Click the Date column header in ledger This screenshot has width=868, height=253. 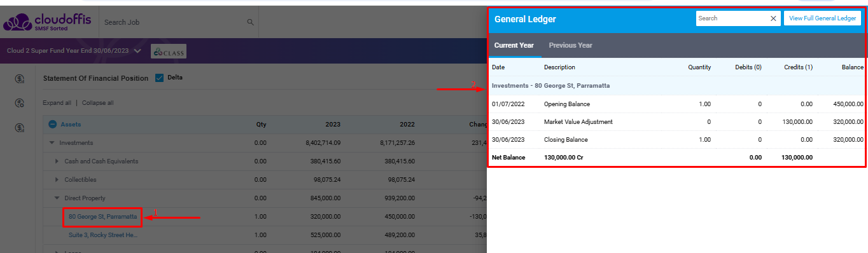[x=498, y=67]
